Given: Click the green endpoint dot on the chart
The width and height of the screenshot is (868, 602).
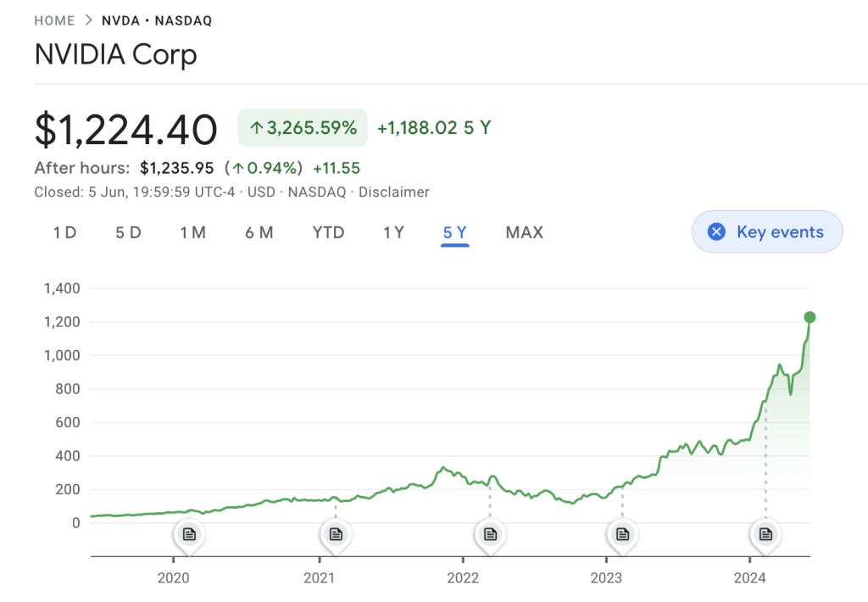Looking at the screenshot, I should click(x=810, y=317).
